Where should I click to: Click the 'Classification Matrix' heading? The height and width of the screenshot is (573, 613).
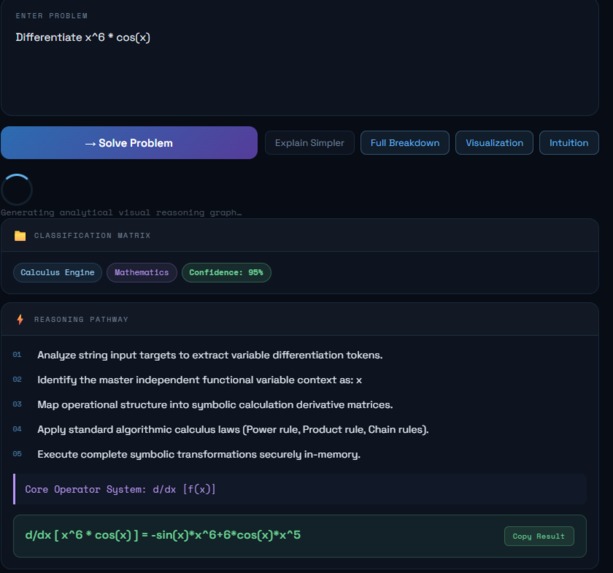click(x=92, y=236)
